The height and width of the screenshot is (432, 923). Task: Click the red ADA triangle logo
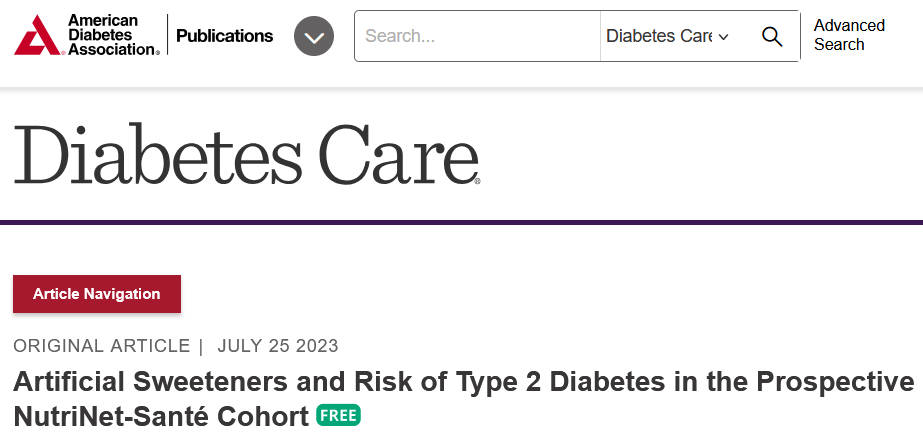(x=37, y=35)
